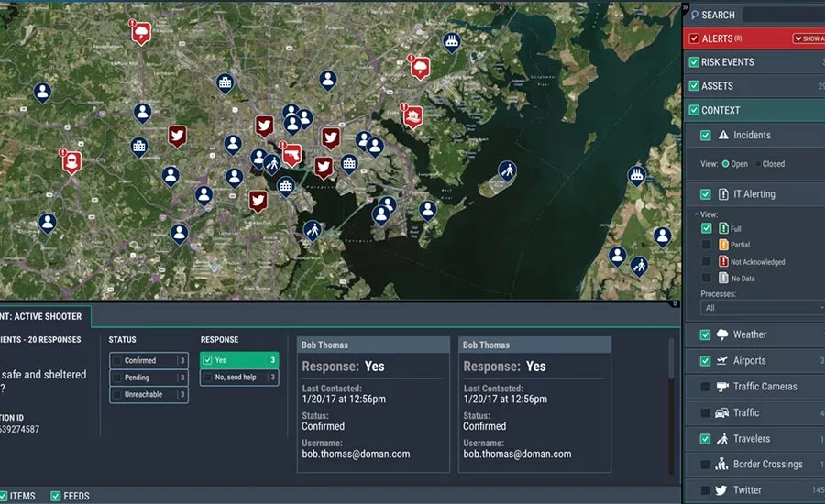Click the Airports plane icon
This screenshot has height=504, width=825.
point(723,361)
